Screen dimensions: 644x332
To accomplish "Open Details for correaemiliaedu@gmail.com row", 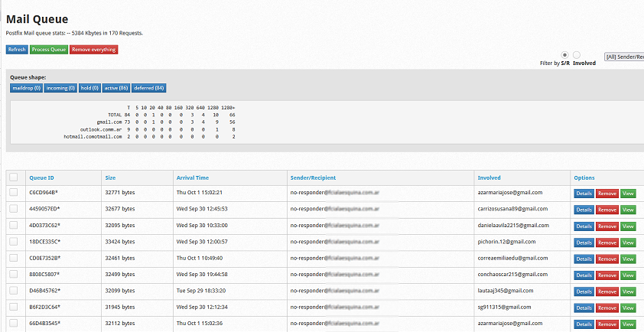I will pyautogui.click(x=584, y=259).
